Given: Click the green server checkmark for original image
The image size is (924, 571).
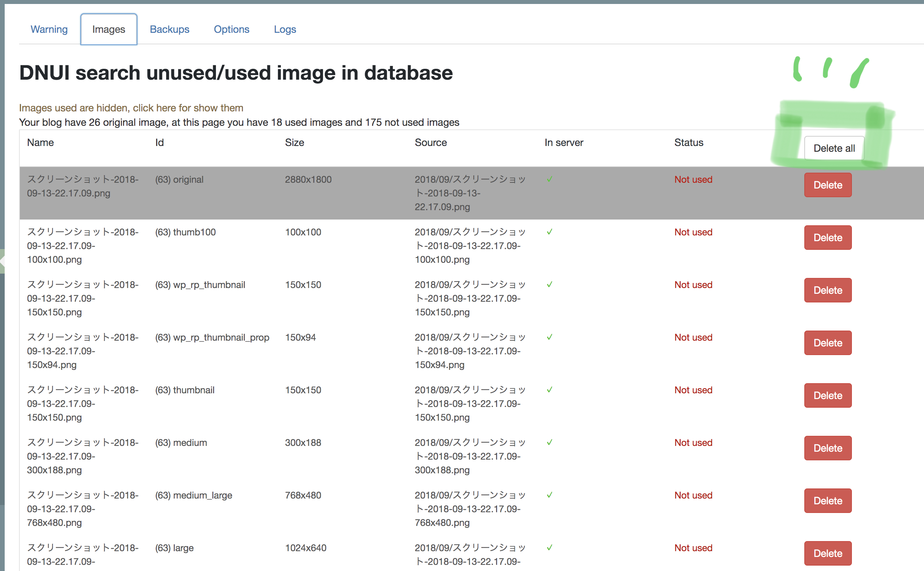Looking at the screenshot, I should (x=549, y=179).
